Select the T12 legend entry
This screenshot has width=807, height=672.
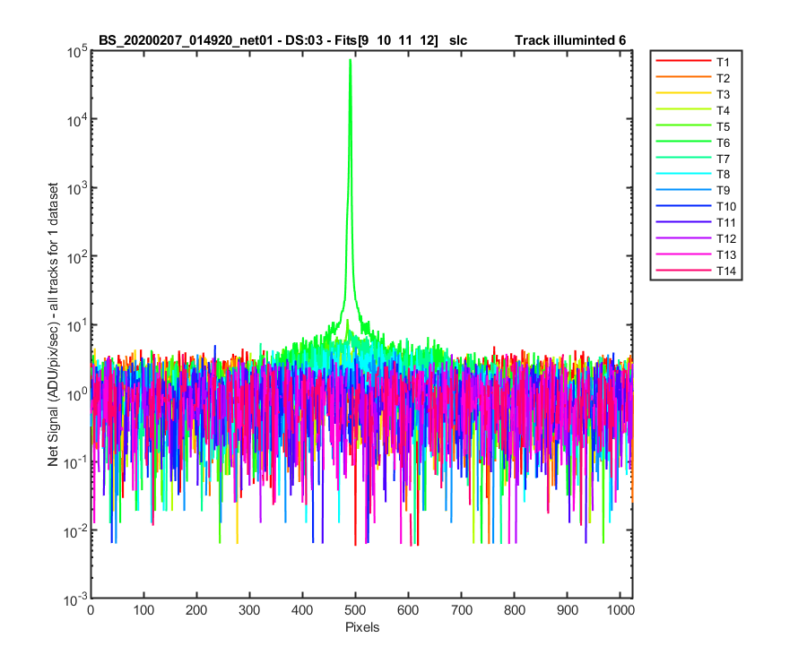point(696,238)
